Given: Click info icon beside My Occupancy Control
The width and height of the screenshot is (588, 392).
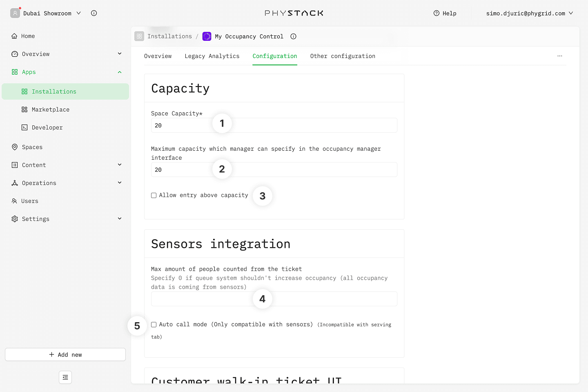Looking at the screenshot, I should click(293, 36).
